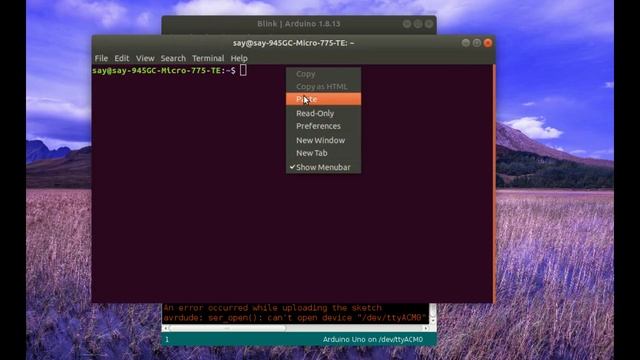Open the Help menu in terminal
Image resolution: width=640 pixels, height=360 pixels.
pyautogui.click(x=239, y=58)
